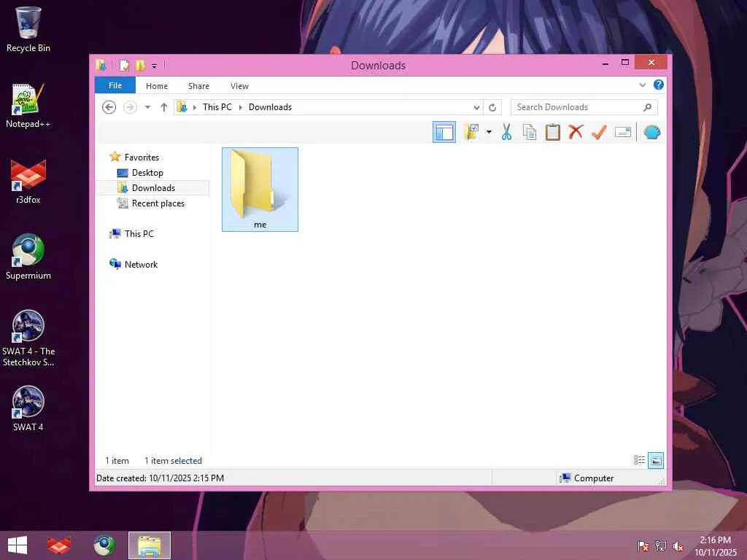Image resolution: width=747 pixels, height=560 pixels.
Task: Open Recycle Bin desktop icon
Action: (28, 29)
